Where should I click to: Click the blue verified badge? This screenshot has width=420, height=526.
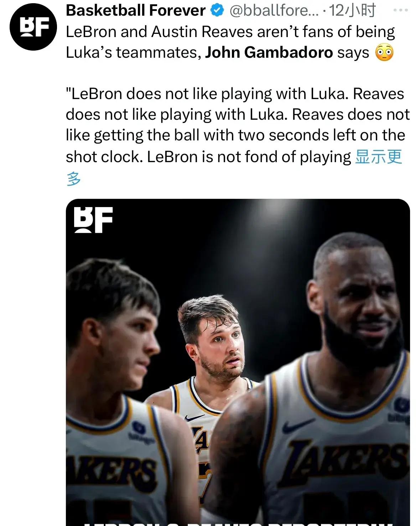coord(217,11)
